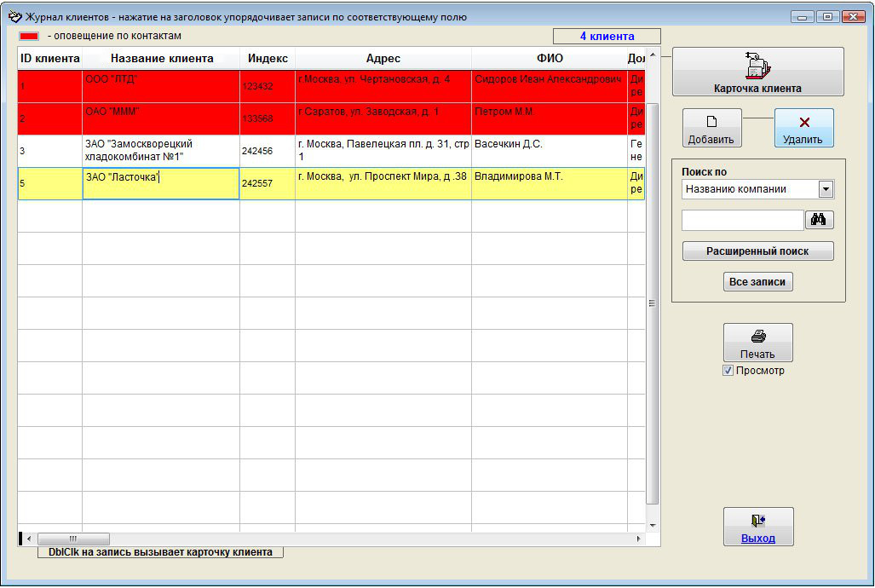This screenshot has height=588, width=875.
Task: Click the red notification legend swatch
Action: point(29,37)
